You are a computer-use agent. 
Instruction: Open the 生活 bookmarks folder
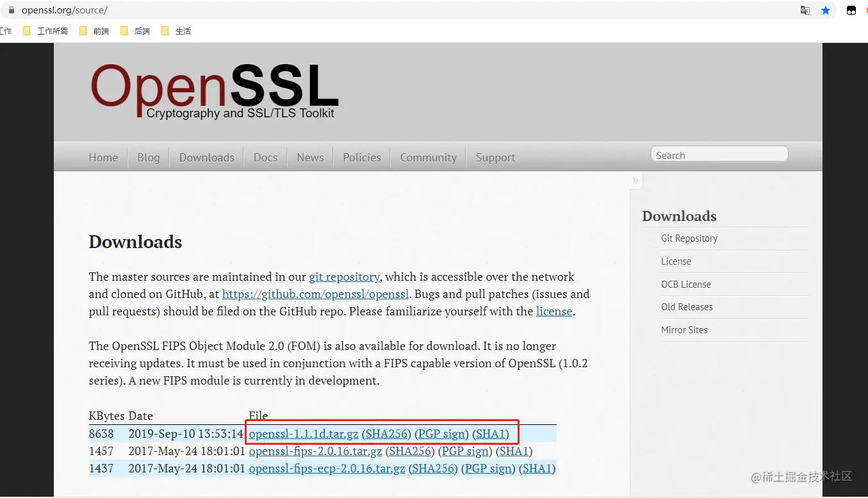click(176, 31)
